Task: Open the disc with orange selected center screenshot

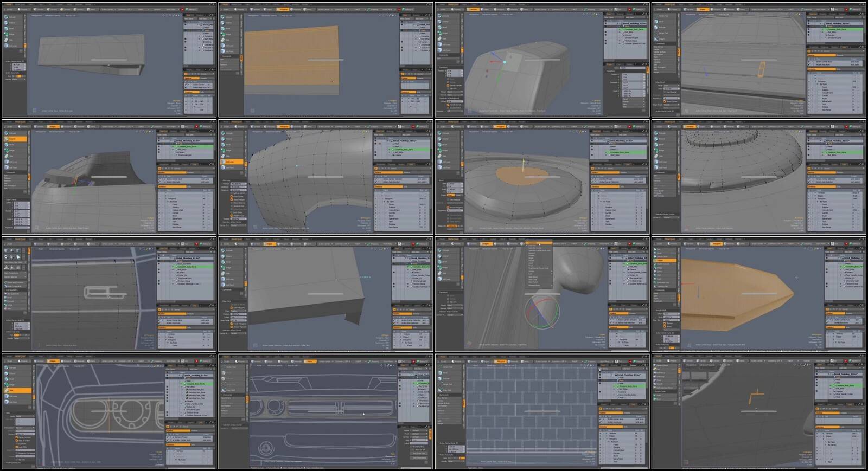Action: (542, 177)
